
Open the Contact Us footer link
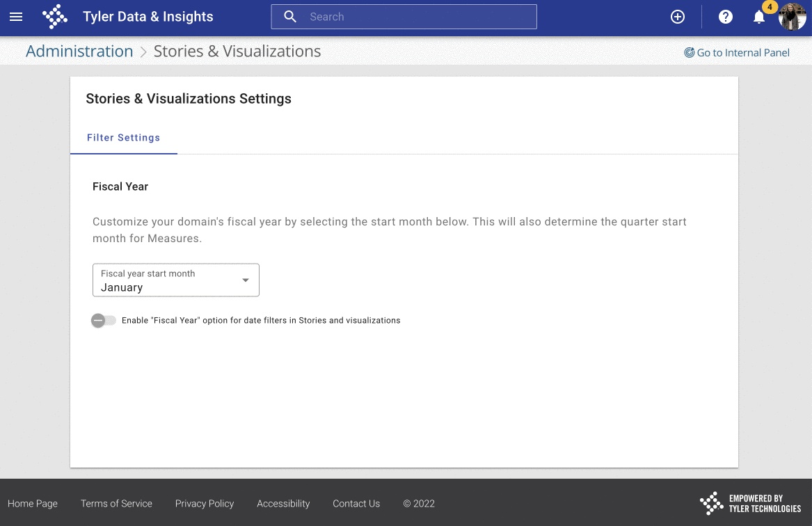(x=356, y=503)
